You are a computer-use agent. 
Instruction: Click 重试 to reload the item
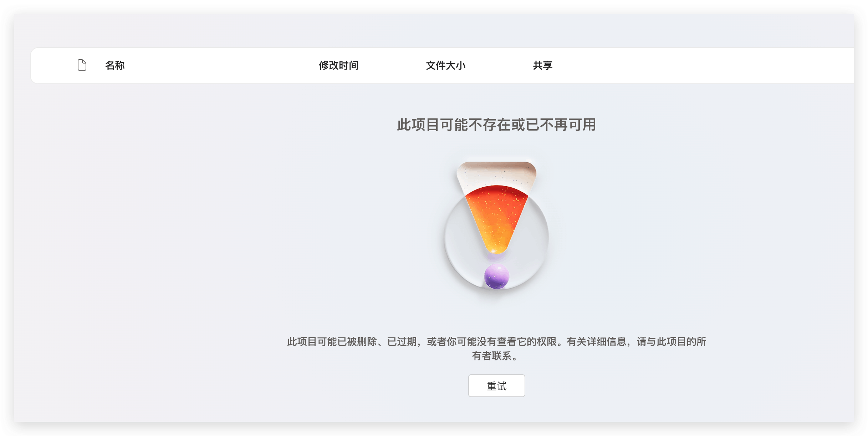[496, 386]
